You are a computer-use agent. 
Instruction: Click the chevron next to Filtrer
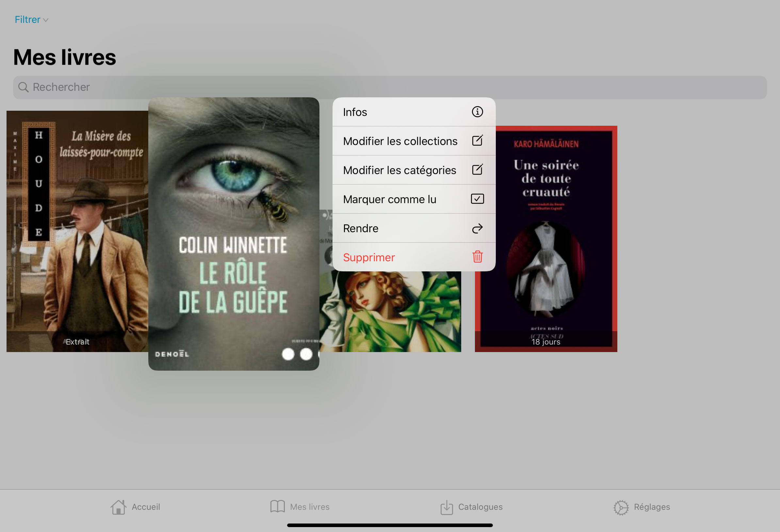pos(46,20)
